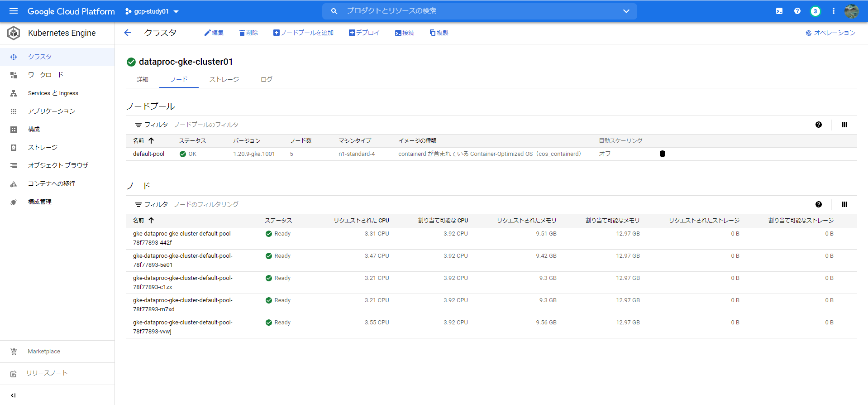This screenshot has width=868, height=405.
Task: Switch to the ストレージ tab
Action: coord(224,79)
